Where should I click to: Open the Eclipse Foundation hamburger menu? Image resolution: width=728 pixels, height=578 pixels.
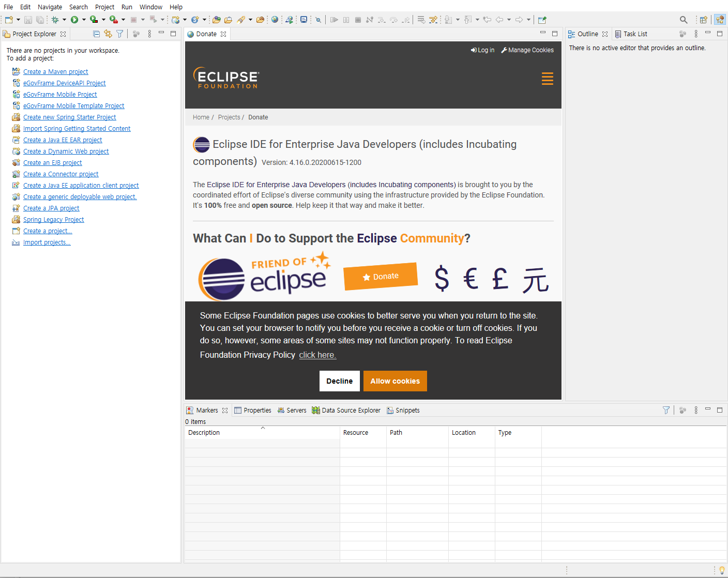click(x=548, y=79)
